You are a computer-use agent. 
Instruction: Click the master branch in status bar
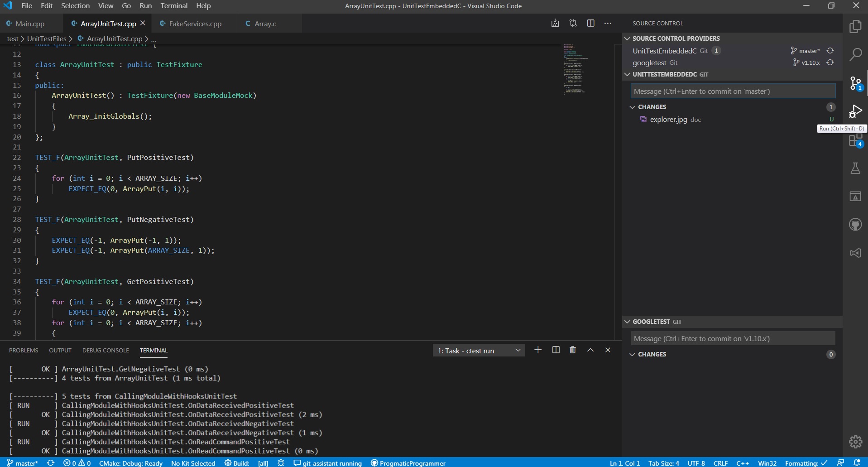(x=23, y=463)
